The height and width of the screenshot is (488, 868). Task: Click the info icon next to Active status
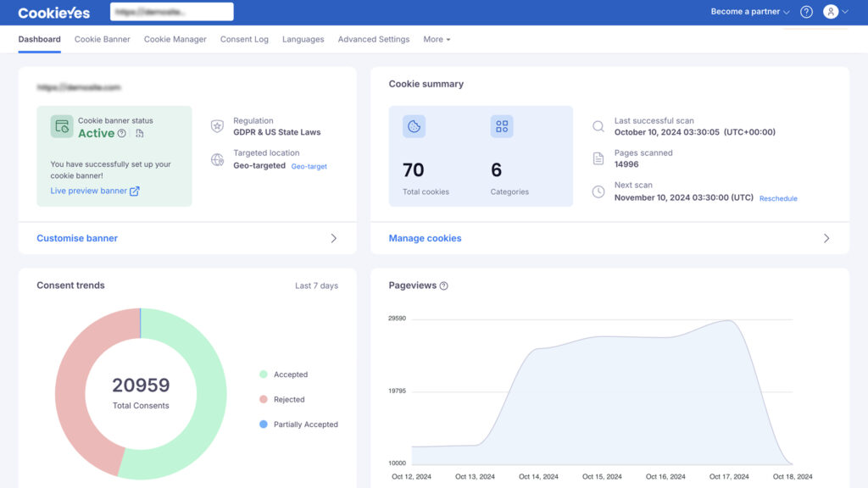click(x=122, y=134)
